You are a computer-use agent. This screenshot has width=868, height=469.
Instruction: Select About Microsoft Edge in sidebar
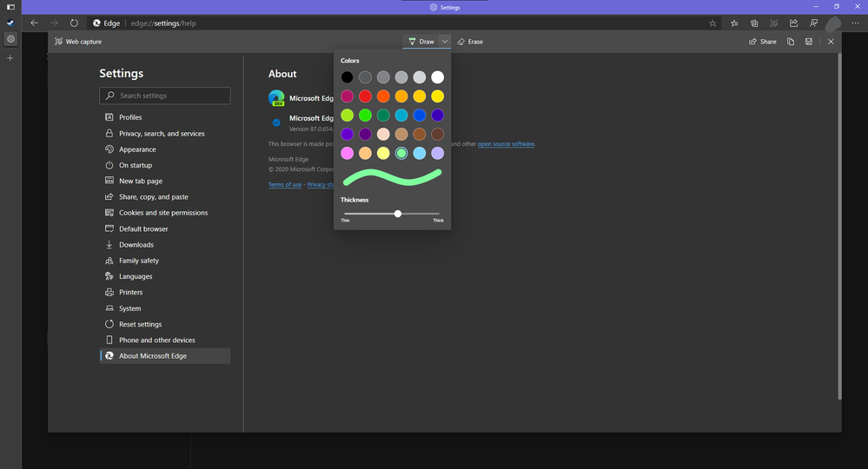[x=165, y=355]
